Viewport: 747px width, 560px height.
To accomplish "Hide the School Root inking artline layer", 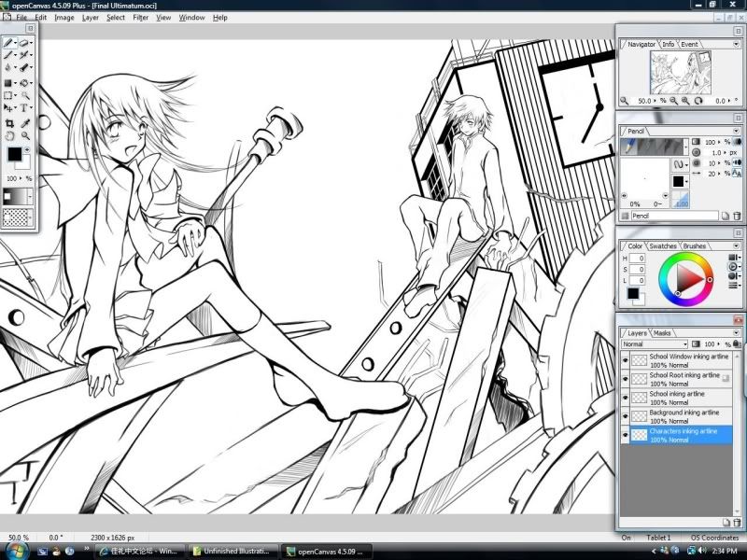I will [625, 379].
